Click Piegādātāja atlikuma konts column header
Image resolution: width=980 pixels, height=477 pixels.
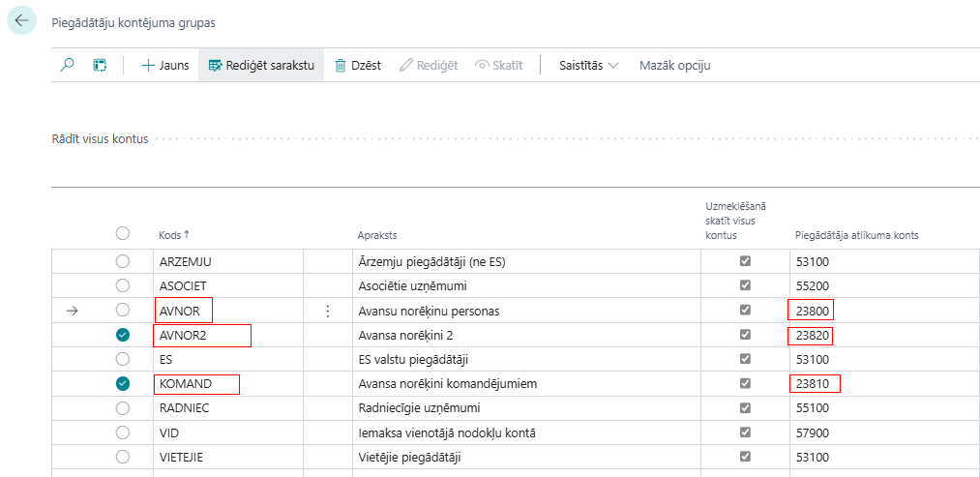tap(856, 235)
